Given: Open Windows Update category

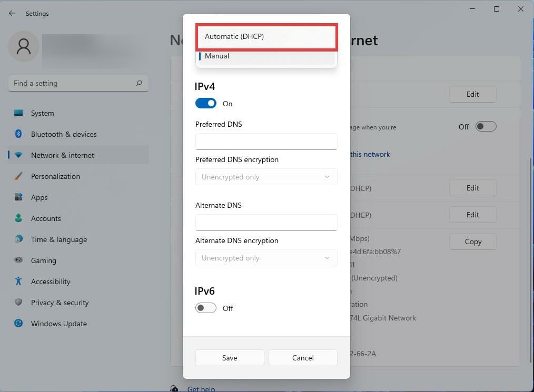Looking at the screenshot, I should pyautogui.click(x=78, y=324).
